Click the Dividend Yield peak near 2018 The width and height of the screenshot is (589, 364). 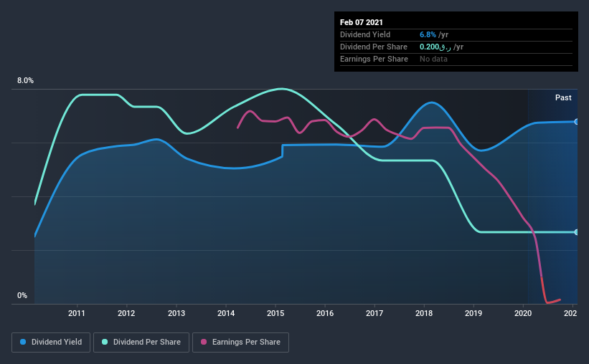tap(432, 102)
